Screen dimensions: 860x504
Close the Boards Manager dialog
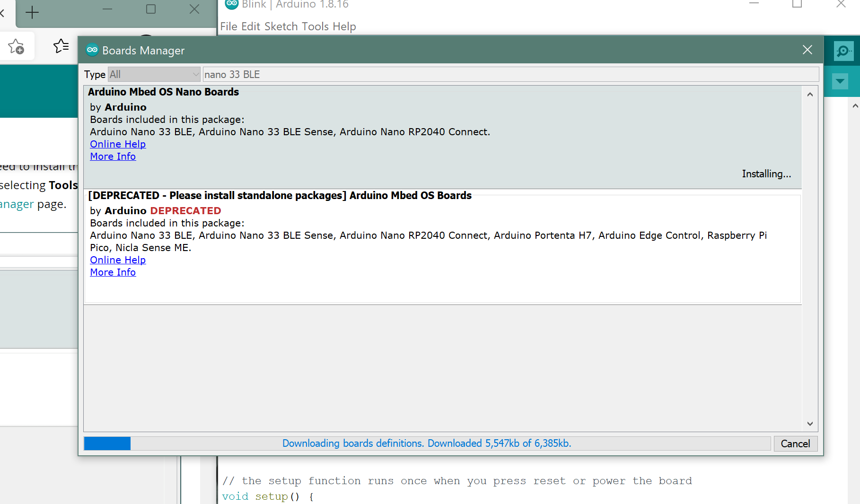coord(807,50)
